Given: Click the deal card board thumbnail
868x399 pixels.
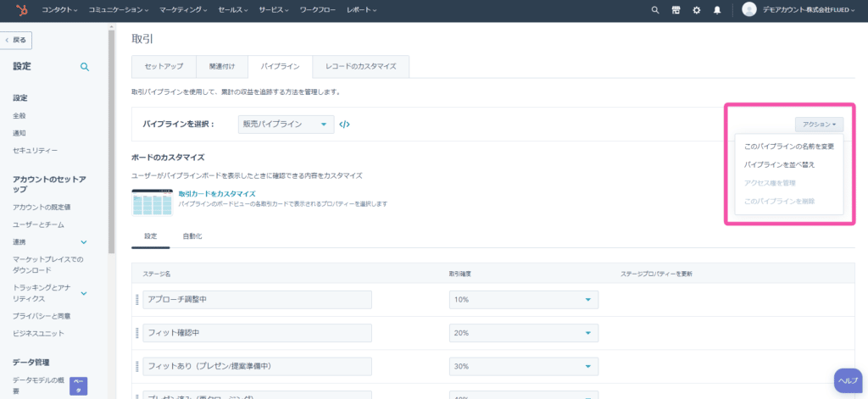Looking at the screenshot, I should click(x=152, y=202).
